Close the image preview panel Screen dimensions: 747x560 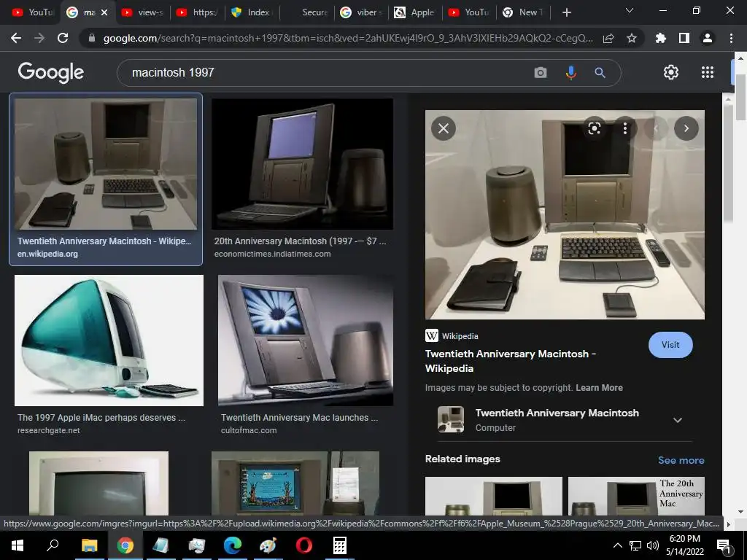coord(443,128)
